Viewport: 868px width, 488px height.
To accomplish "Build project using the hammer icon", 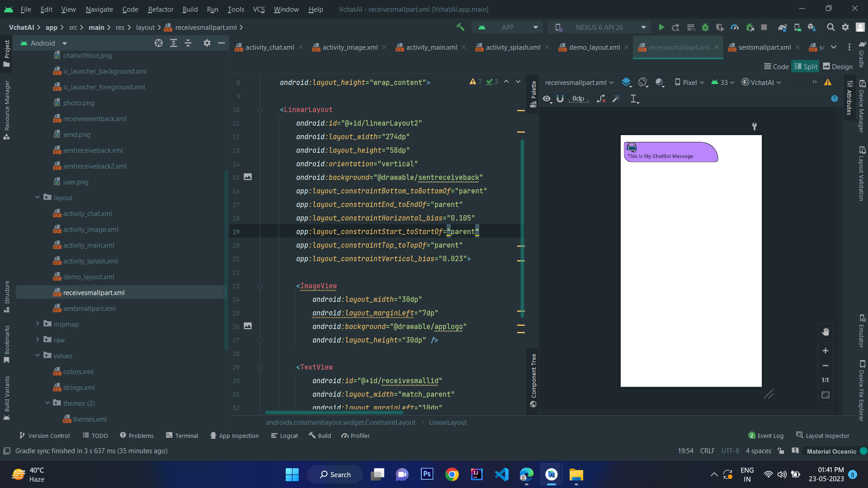I will [461, 27].
